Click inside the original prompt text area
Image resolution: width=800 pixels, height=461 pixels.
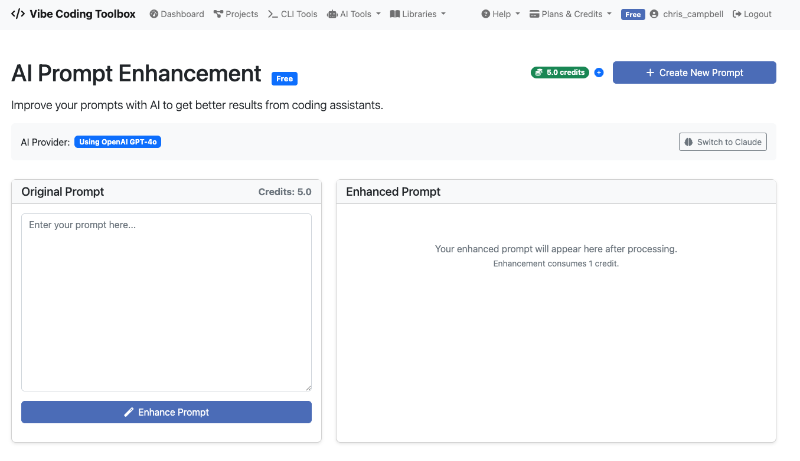166,302
